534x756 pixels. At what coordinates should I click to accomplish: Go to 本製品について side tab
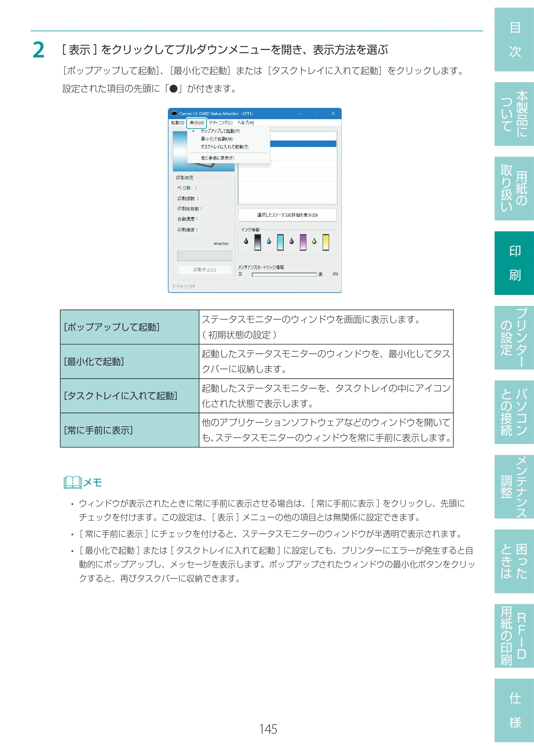(514, 114)
